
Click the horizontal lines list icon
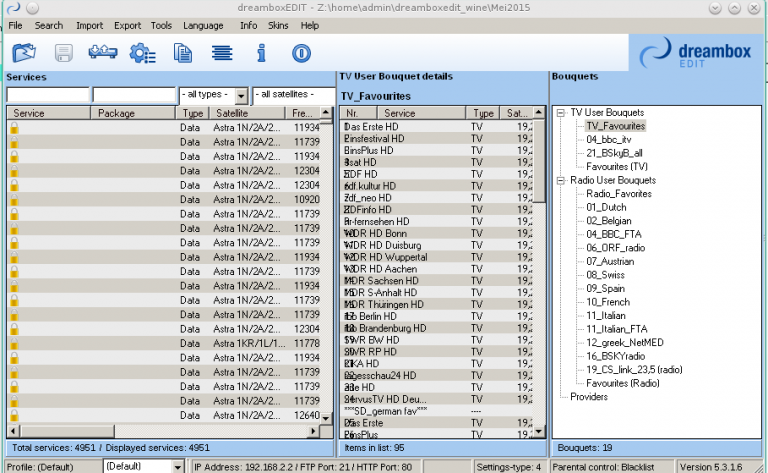tap(222, 53)
